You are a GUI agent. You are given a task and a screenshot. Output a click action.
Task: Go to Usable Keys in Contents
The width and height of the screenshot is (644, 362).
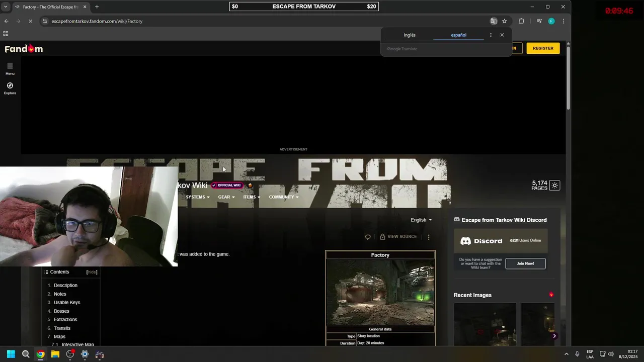click(67, 303)
